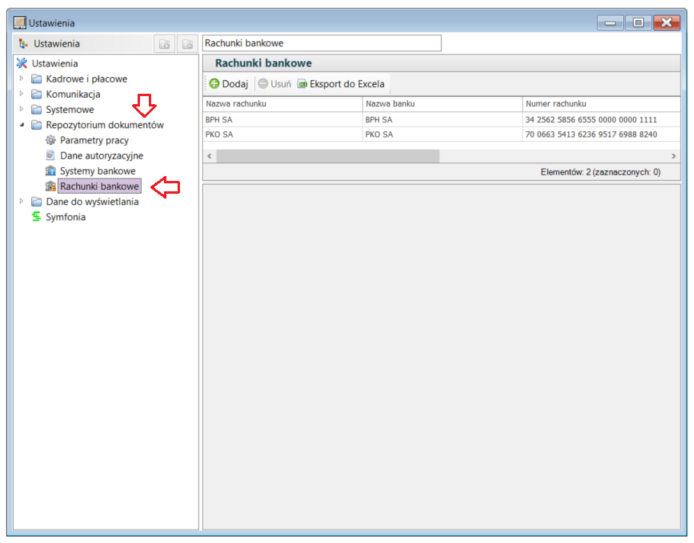Click the horizontal scrollbar thumb of the table
Image resolution: width=694 pixels, height=543 pixels.
(328, 156)
